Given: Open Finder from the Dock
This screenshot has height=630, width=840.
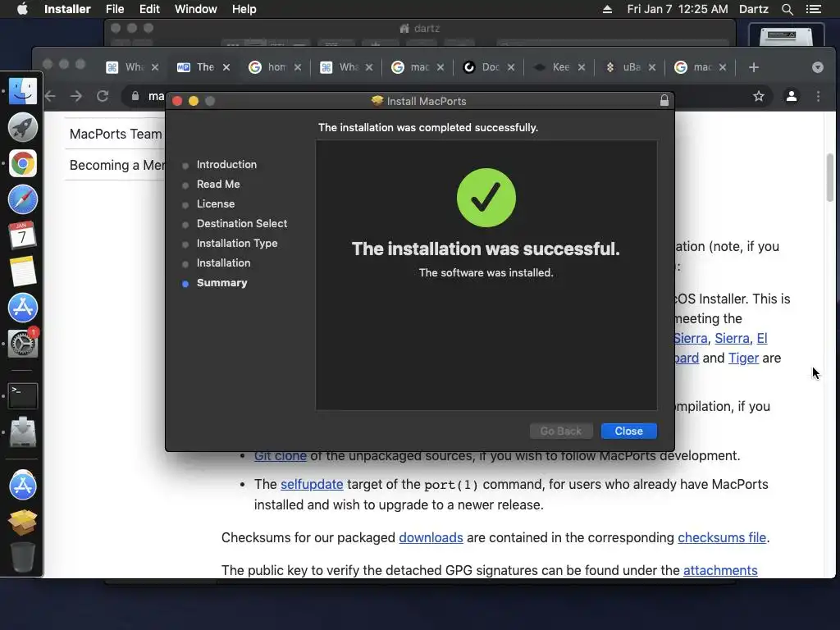Looking at the screenshot, I should pyautogui.click(x=22, y=90).
